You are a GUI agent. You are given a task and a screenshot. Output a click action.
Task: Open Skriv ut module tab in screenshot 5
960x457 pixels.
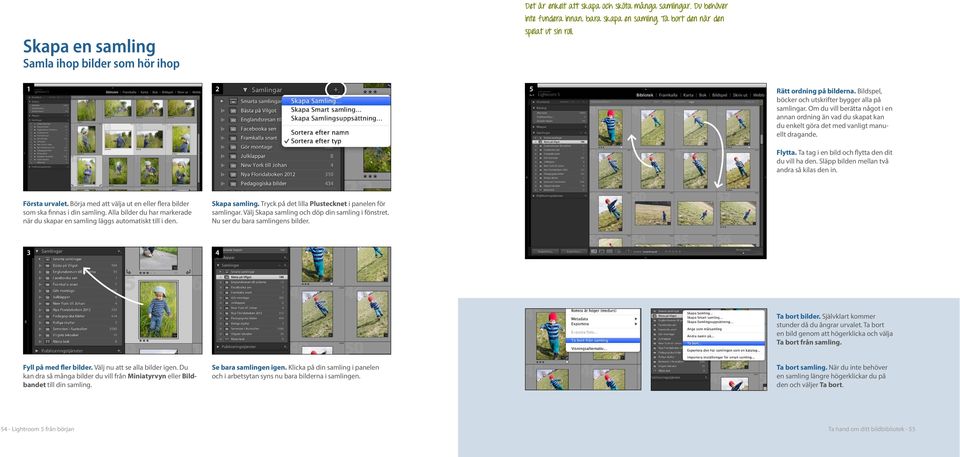pyautogui.click(x=740, y=95)
